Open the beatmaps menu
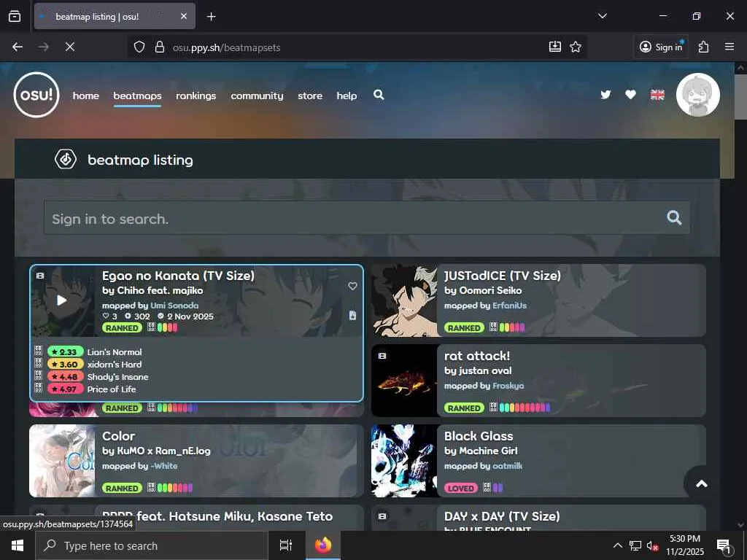This screenshot has width=747, height=560. click(x=137, y=96)
